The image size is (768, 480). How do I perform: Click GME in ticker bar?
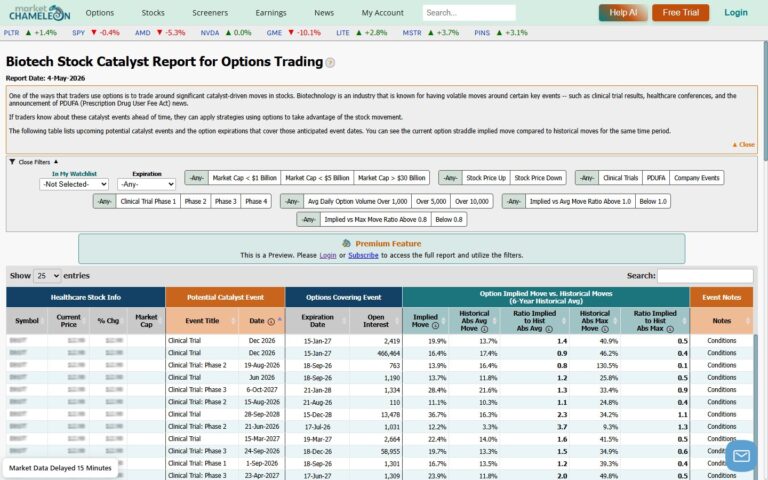[274, 33]
